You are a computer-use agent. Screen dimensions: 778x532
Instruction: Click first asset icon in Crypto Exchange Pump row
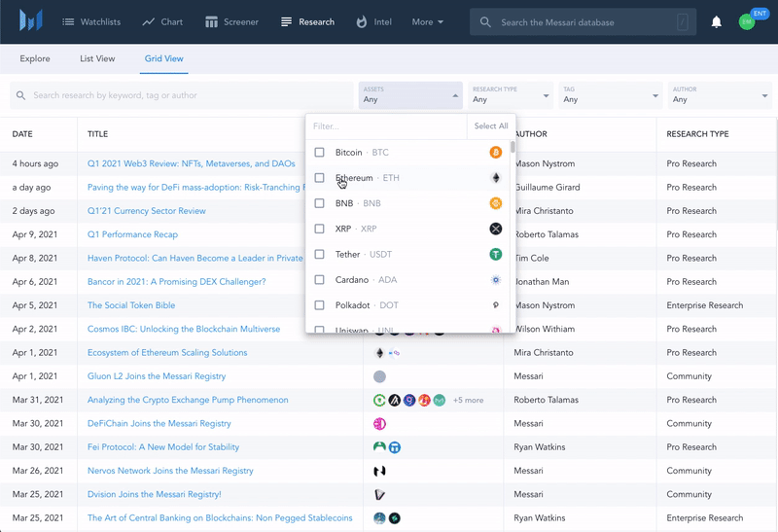click(379, 400)
